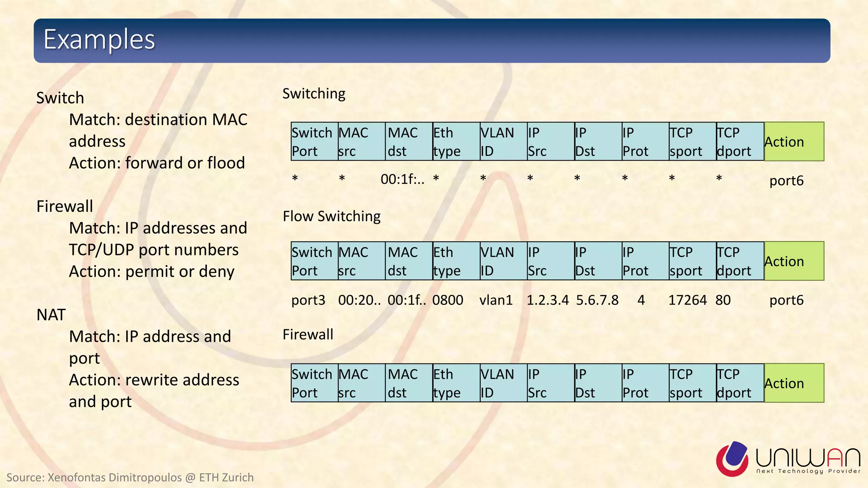Click the 'Next Technology Provider' tagline
Screen dimensions: 868x488
click(x=809, y=471)
